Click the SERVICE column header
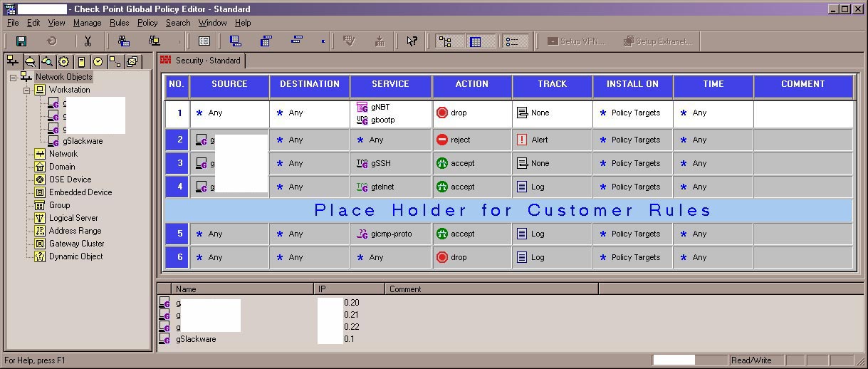The height and width of the screenshot is (369, 868). coord(390,85)
